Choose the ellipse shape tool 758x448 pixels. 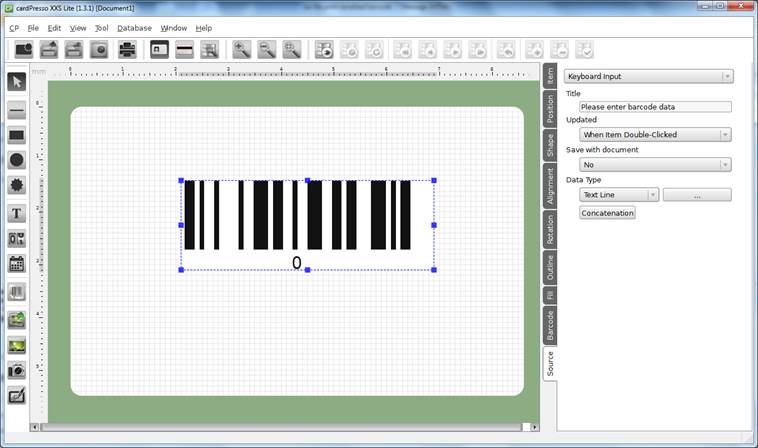click(16, 160)
